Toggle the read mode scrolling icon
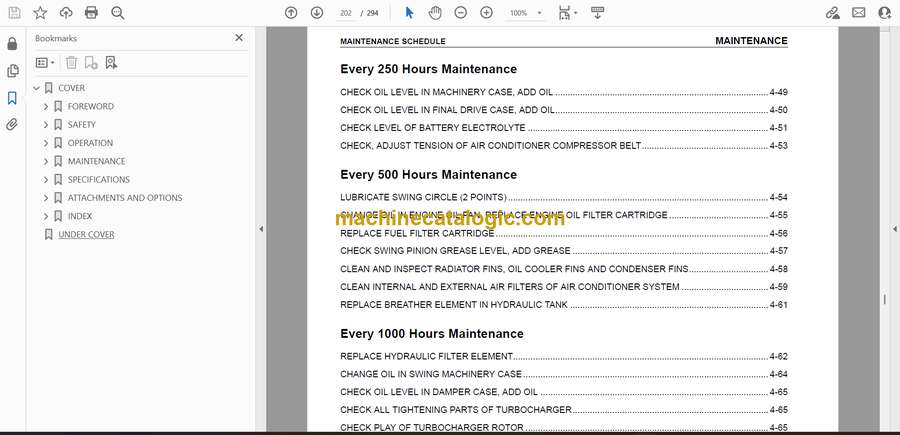Viewport: 900px width, 435px height. [598, 13]
